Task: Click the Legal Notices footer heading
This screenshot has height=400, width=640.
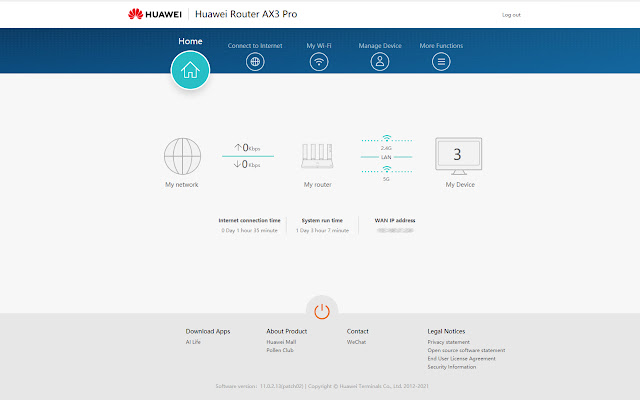Action: click(446, 331)
